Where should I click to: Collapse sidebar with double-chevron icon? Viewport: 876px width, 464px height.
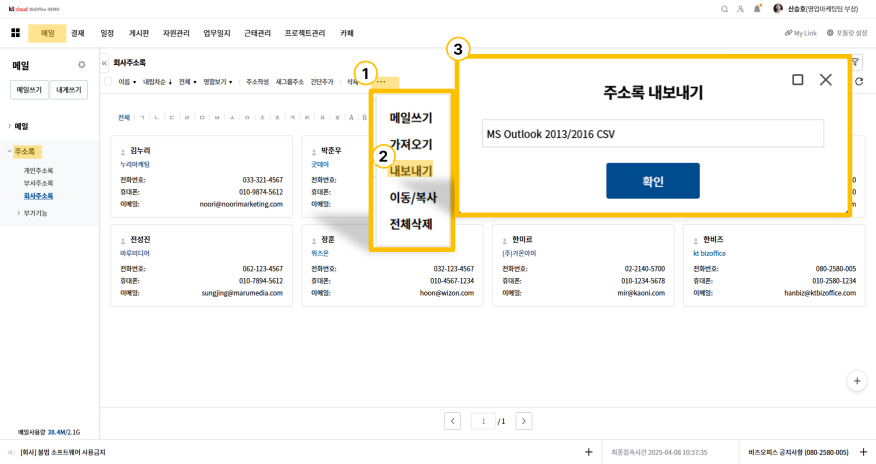(104, 63)
